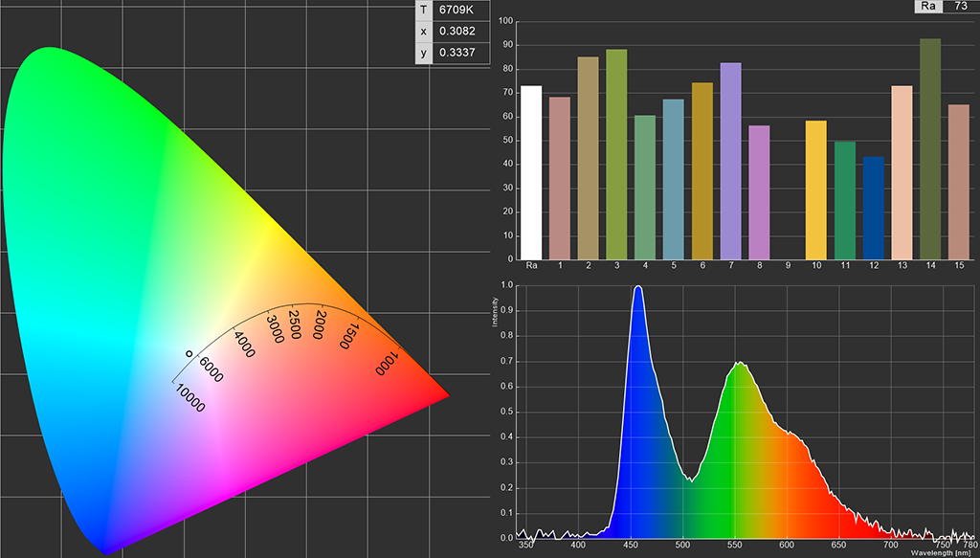
Task: Click the green CRI bar labeled 11
Action: [x=845, y=201]
